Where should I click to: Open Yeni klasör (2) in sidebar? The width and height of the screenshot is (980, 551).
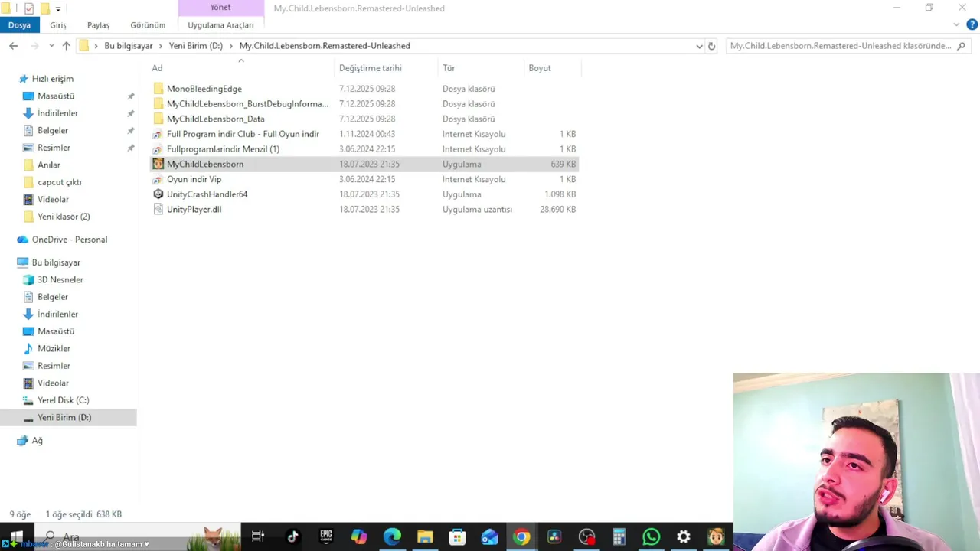coord(64,217)
